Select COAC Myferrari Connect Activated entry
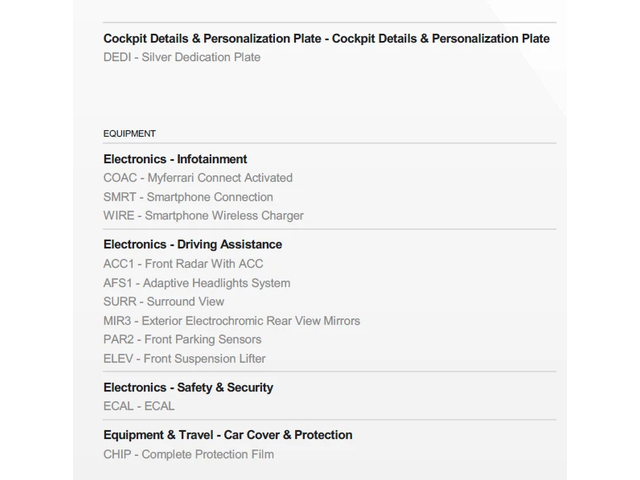The height and width of the screenshot is (480, 640). click(x=197, y=178)
